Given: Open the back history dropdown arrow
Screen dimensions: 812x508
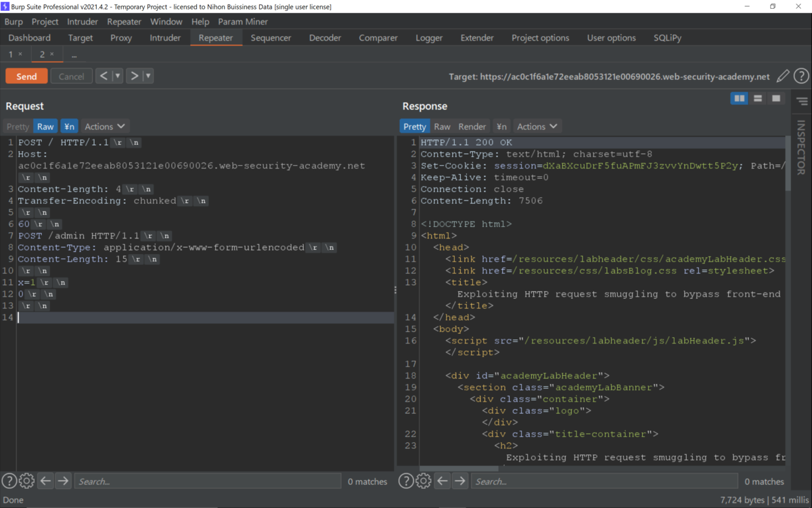Looking at the screenshot, I should point(118,76).
